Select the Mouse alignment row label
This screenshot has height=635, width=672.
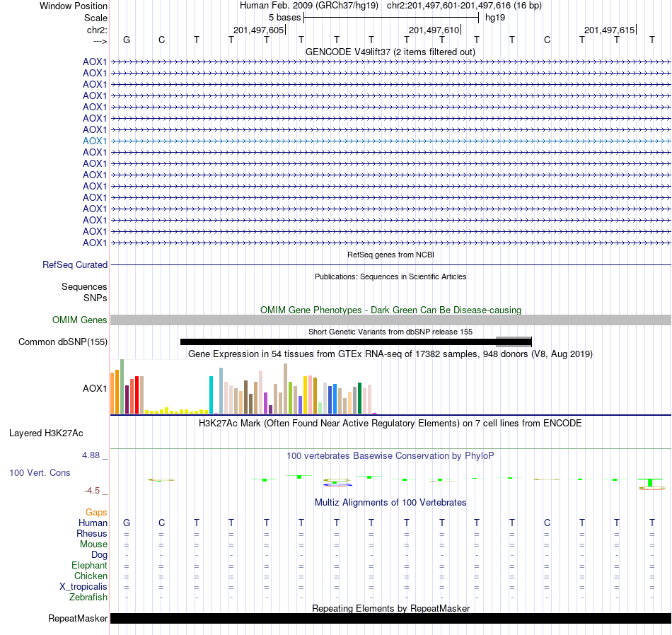(93, 544)
